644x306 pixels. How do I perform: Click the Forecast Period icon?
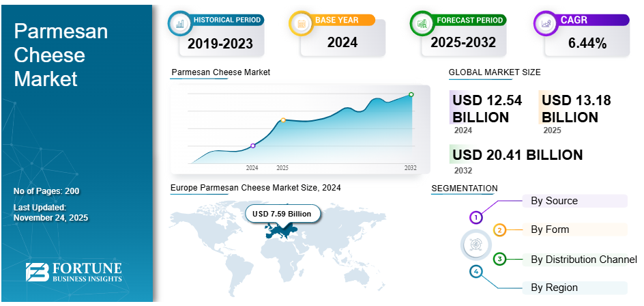422,23
